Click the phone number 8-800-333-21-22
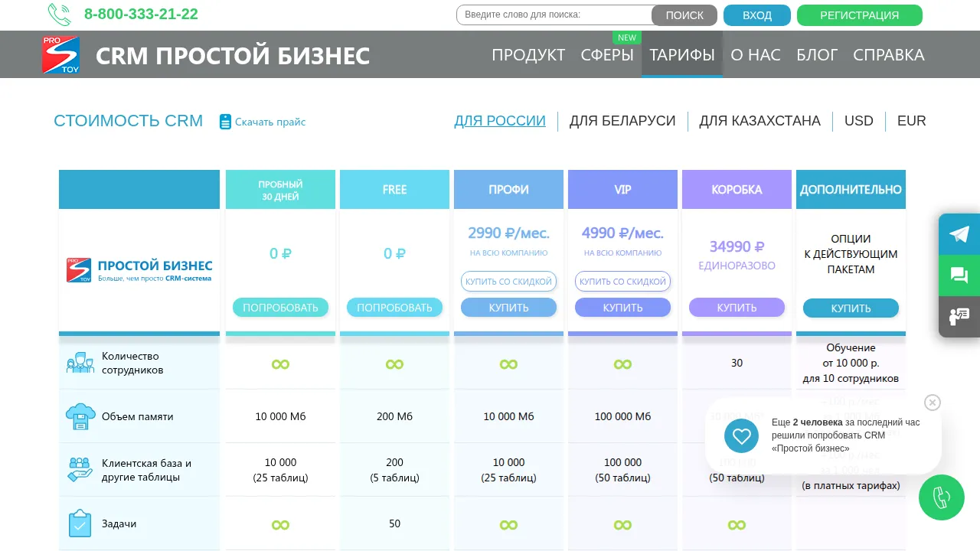This screenshot has width=980, height=551. click(141, 15)
